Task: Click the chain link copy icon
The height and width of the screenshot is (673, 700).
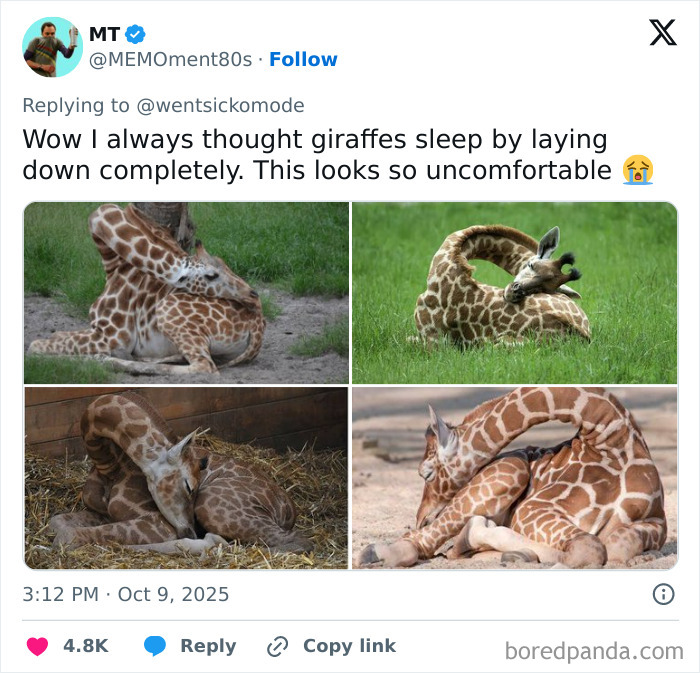Action: point(277,646)
